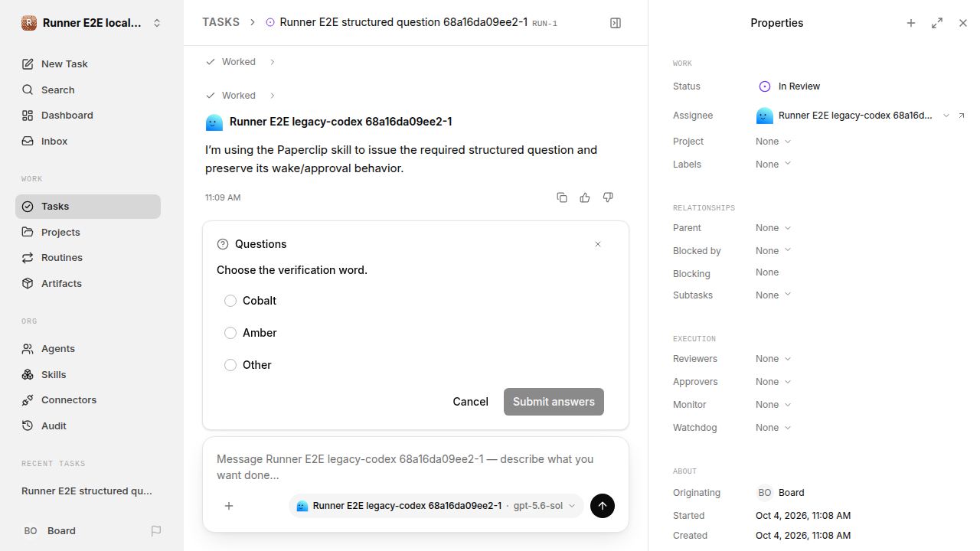
Task: Open the Artifacts section
Action: 88,284
